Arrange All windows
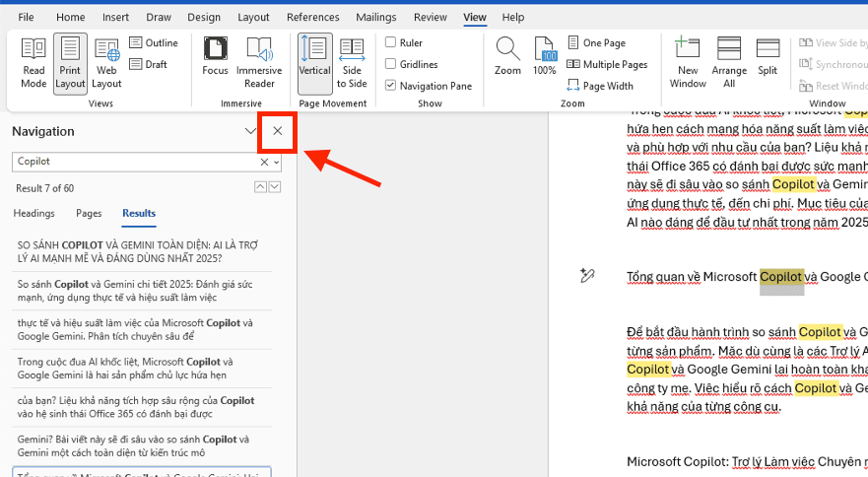This screenshot has height=477, width=868. coord(729,63)
